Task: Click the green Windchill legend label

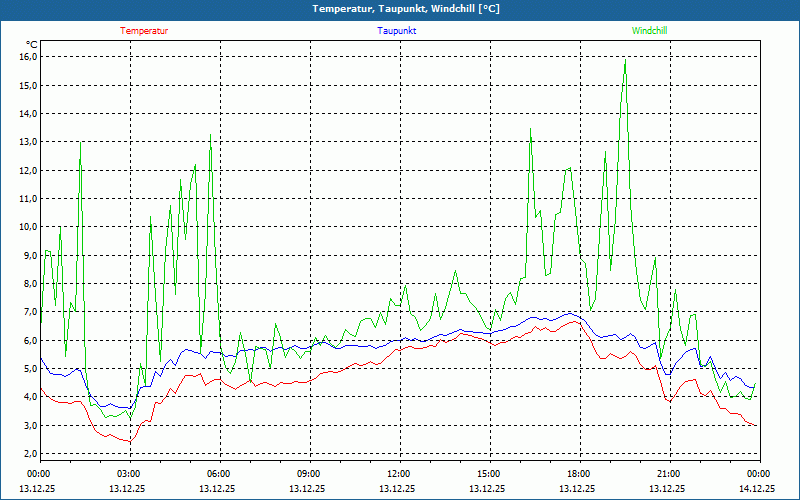Action: pyautogui.click(x=649, y=31)
